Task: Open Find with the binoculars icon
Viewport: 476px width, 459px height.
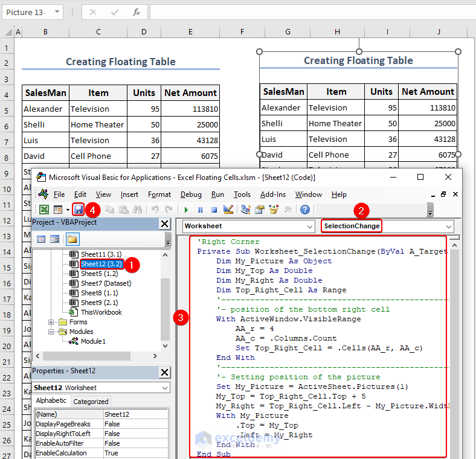Action: tap(137, 210)
